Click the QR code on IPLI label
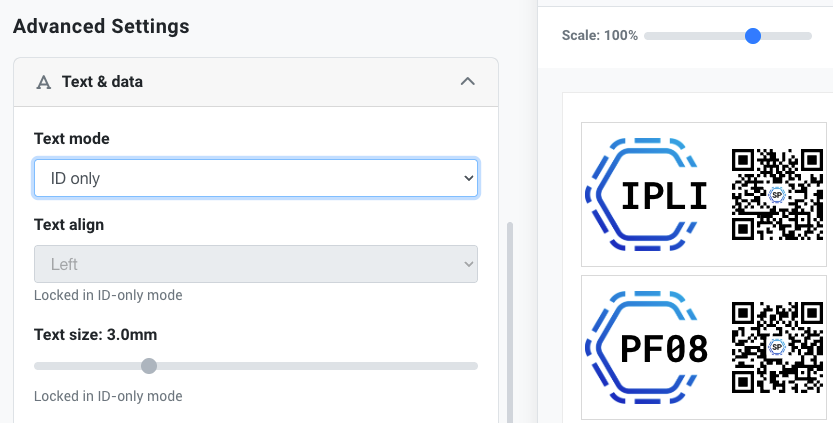833x423 pixels. [777, 194]
